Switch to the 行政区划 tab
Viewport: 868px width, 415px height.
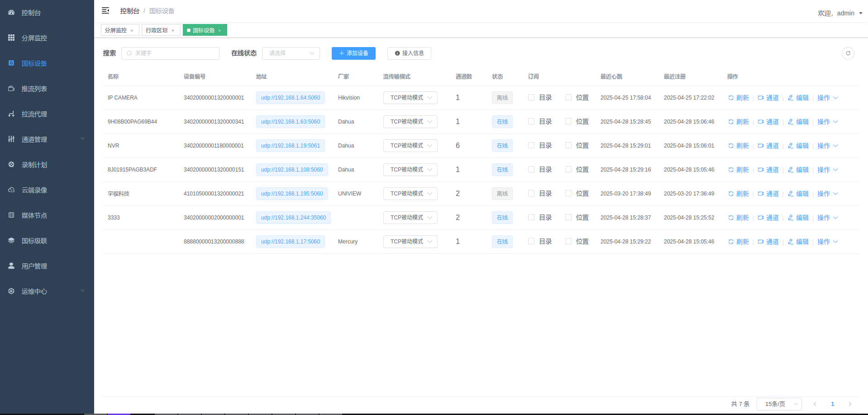coord(157,30)
